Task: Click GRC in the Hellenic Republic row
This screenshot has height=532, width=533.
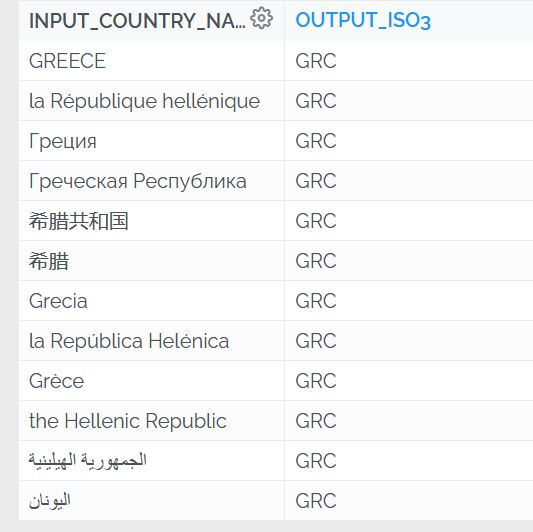Action: click(316, 421)
